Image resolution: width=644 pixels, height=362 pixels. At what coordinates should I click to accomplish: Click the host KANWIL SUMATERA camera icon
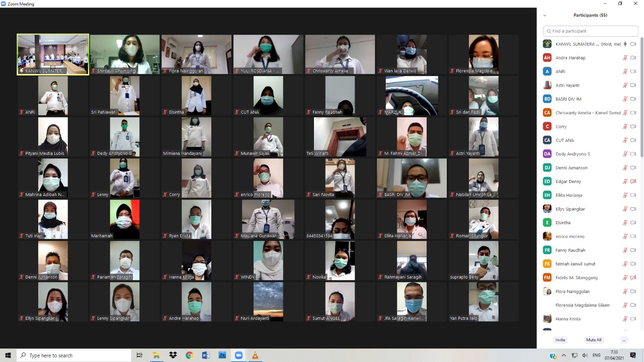click(x=633, y=44)
